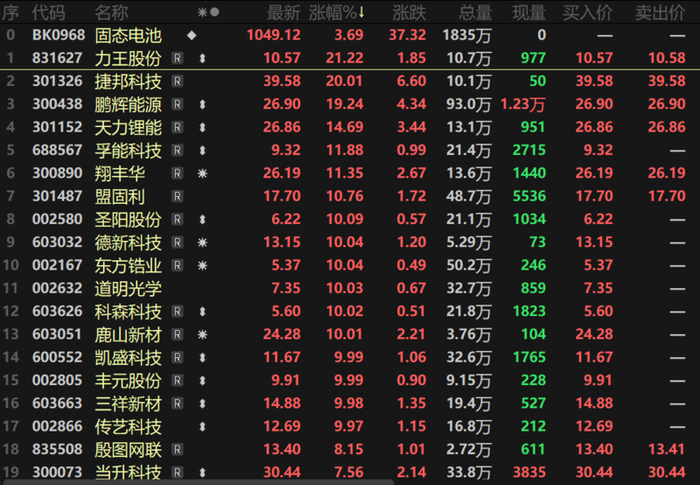This screenshot has width=700, height=485.
Task: Click the 21.22 percent gain value
Action: click(345, 58)
